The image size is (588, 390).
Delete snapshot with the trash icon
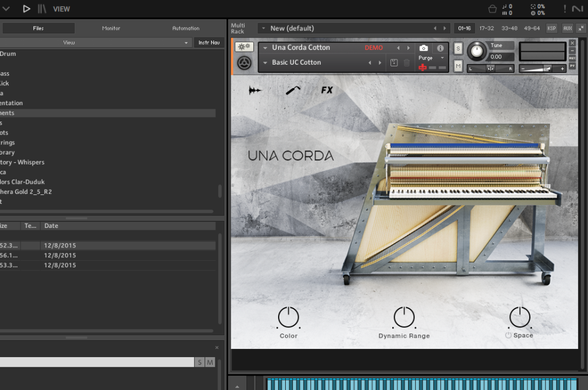click(406, 63)
